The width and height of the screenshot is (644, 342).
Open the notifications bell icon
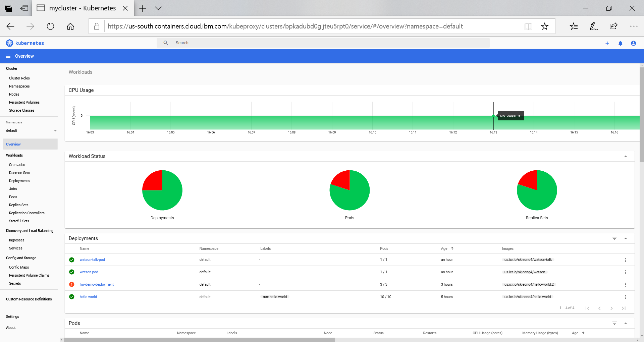pos(620,43)
